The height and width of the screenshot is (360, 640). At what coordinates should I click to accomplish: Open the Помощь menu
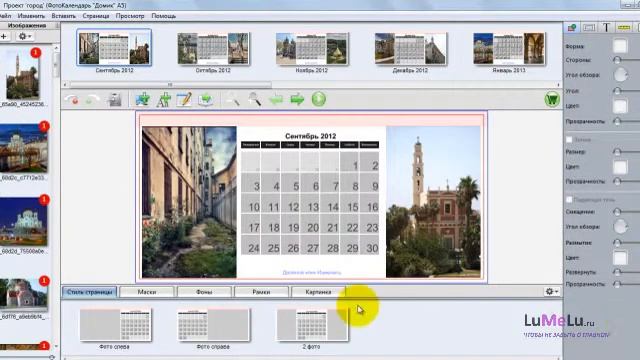coord(164,16)
